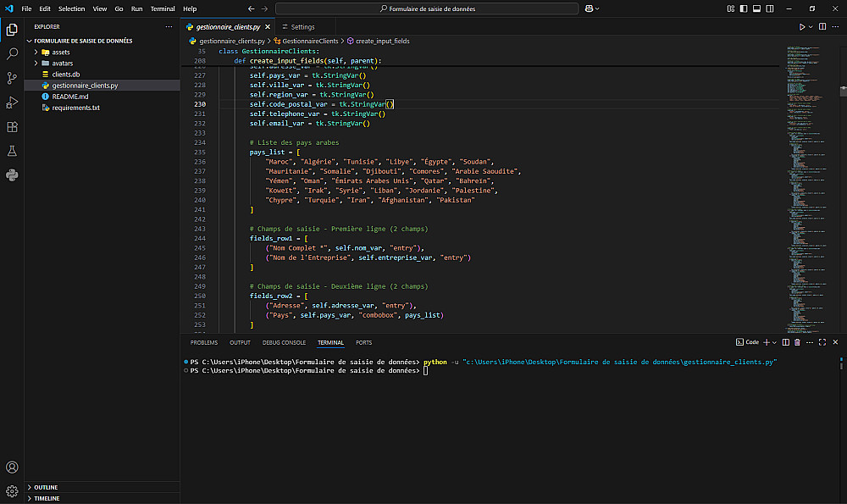Switch to the PROBLEMS panel tab
The height and width of the screenshot is (504, 847).
(203, 342)
